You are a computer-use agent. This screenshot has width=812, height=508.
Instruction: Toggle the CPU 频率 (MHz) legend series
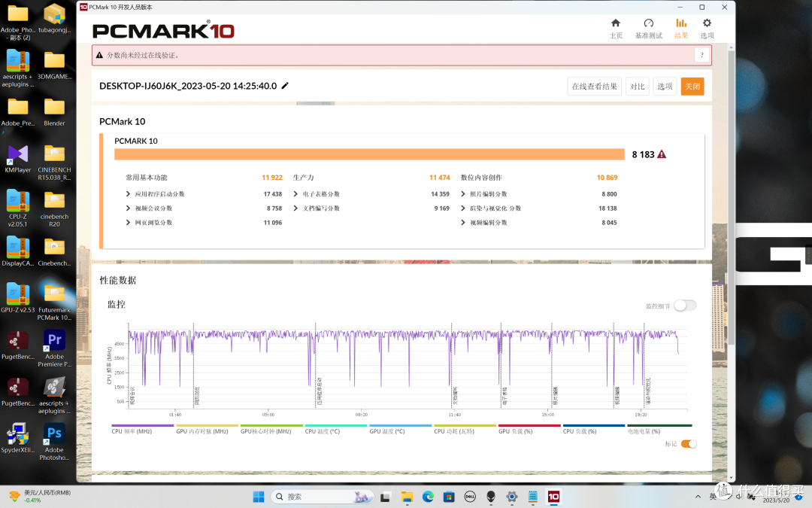click(x=142, y=430)
